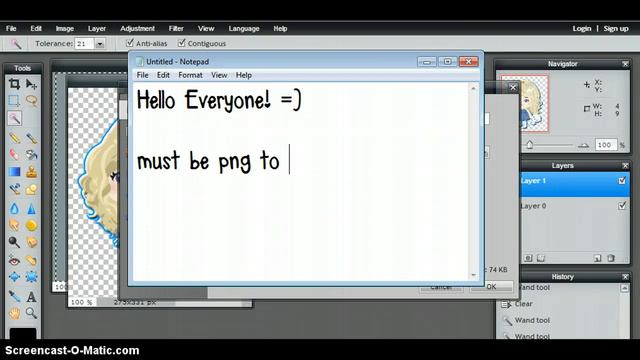Open Pixlr Image menu
The width and height of the screenshot is (640, 360).
(64, 29)
